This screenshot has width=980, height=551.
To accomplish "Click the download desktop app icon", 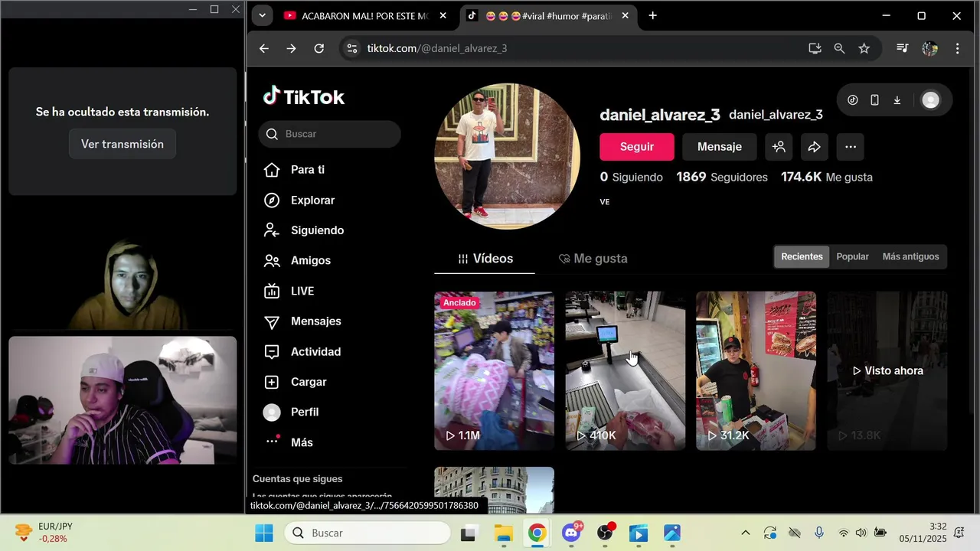I will 897,100.
